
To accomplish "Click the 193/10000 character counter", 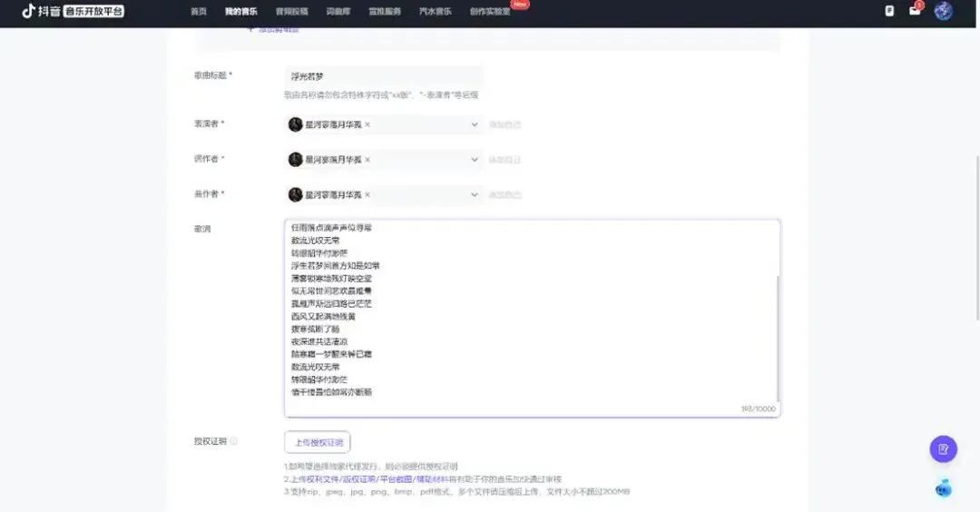I will tap(758, 409).
